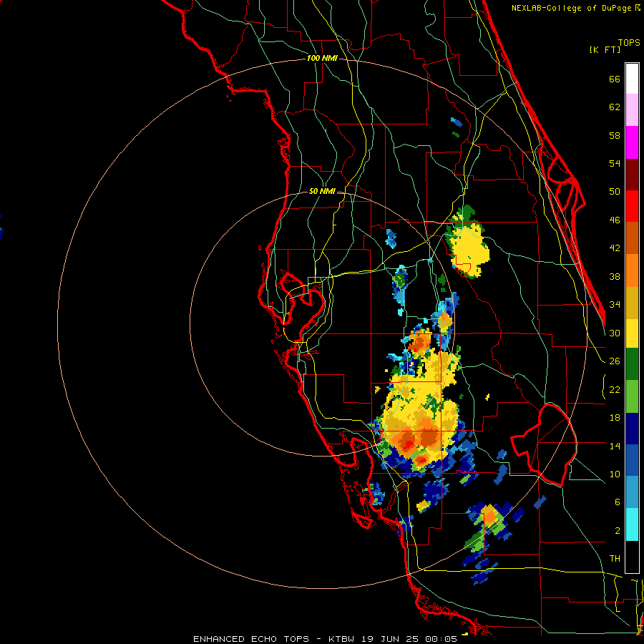This screenshot has width=644, height=644.
Task: Click the Enhanced Echo Tops KTBW caption
Action: (325, 639)
